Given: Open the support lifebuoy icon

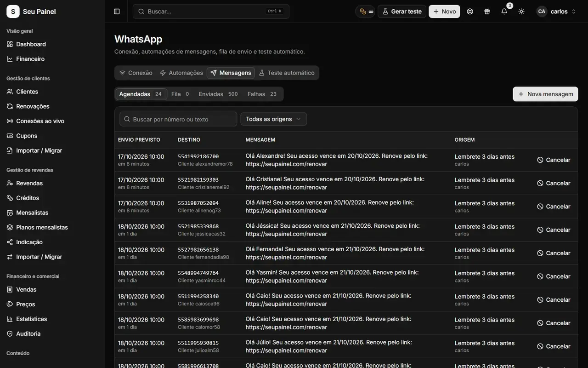Looking at the screenshot, I should coord(470,11).
